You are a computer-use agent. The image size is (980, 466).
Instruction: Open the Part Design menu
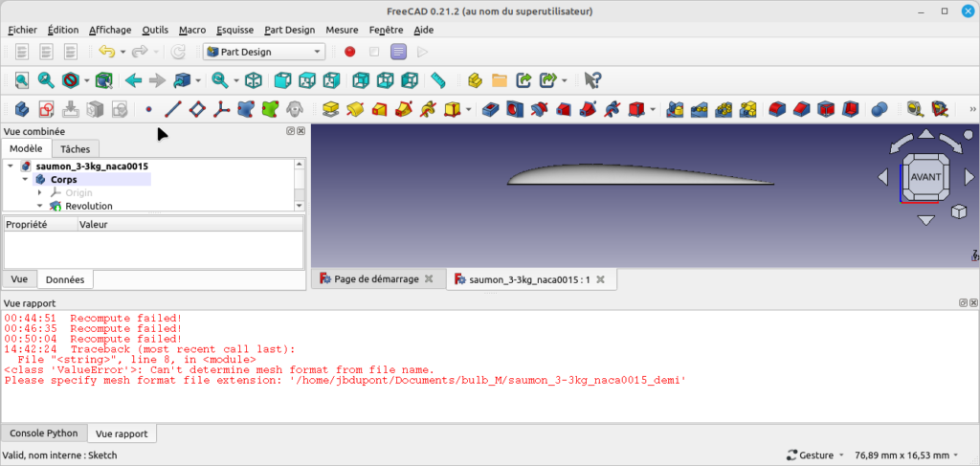point(289,30)
